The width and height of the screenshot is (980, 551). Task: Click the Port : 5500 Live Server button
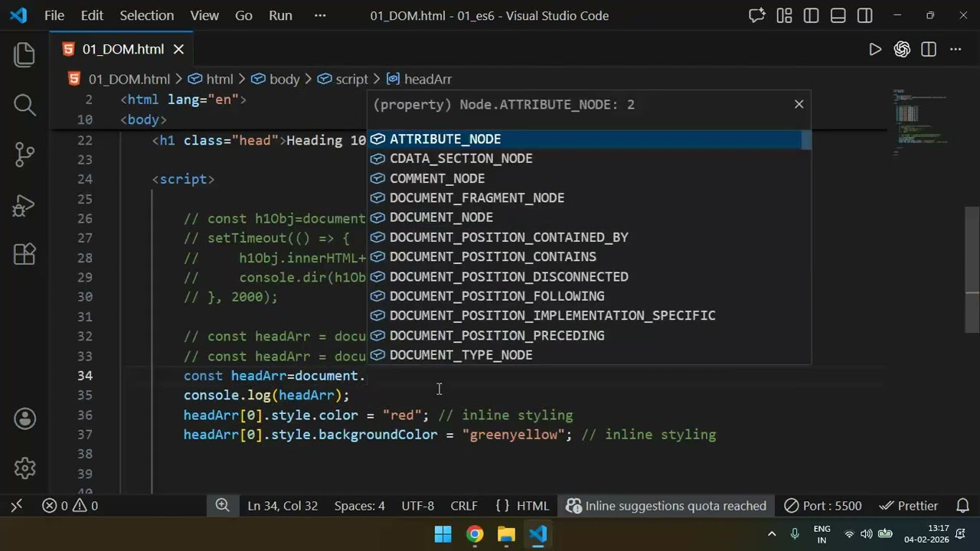point(823,506)
